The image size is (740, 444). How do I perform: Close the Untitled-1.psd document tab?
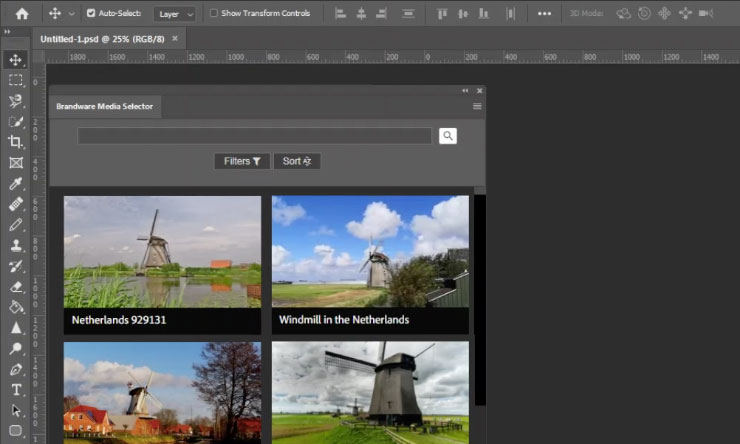175,39
